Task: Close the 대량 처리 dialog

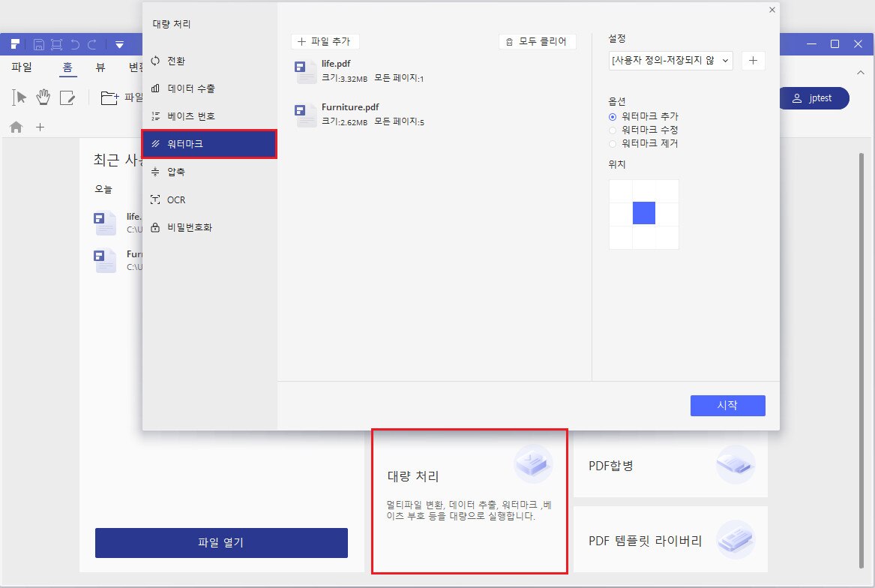Action: pyautogui.click(x=772, y=10)
